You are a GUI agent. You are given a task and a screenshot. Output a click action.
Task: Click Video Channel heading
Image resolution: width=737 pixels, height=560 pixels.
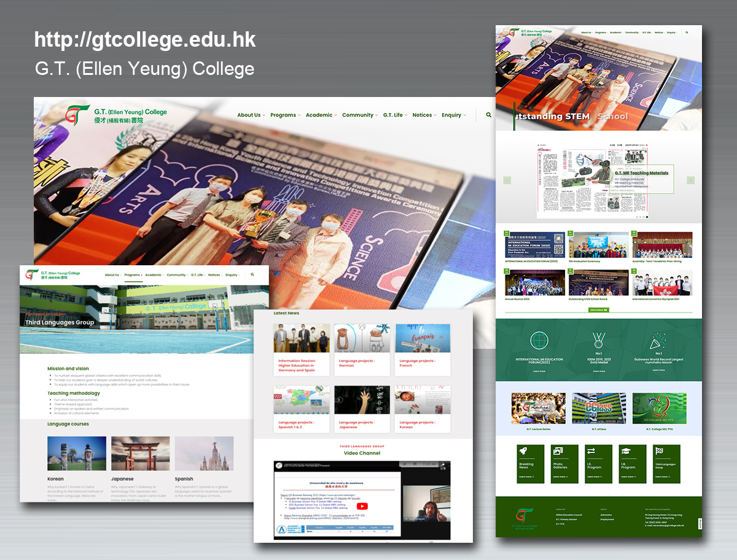click(x=362, y=453)
